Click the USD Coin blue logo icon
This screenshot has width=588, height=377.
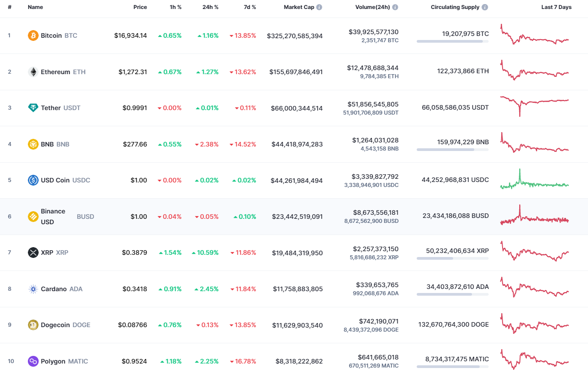(33, 180)
